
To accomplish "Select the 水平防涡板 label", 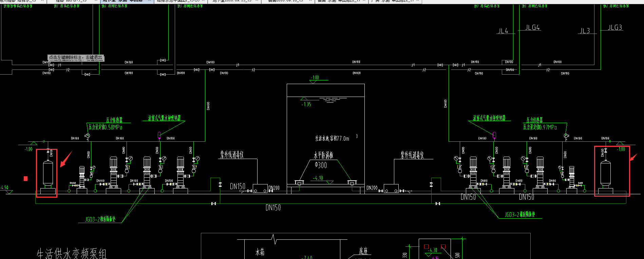I will coord(323,155).
